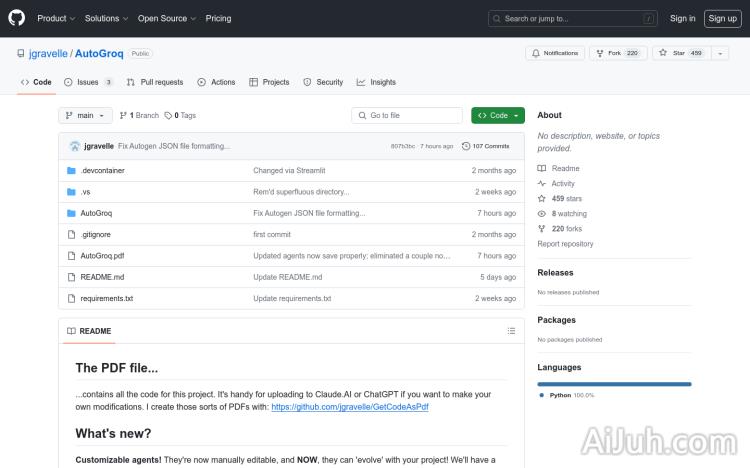
Task: Open the README outline icon
Action: [511, 331]
